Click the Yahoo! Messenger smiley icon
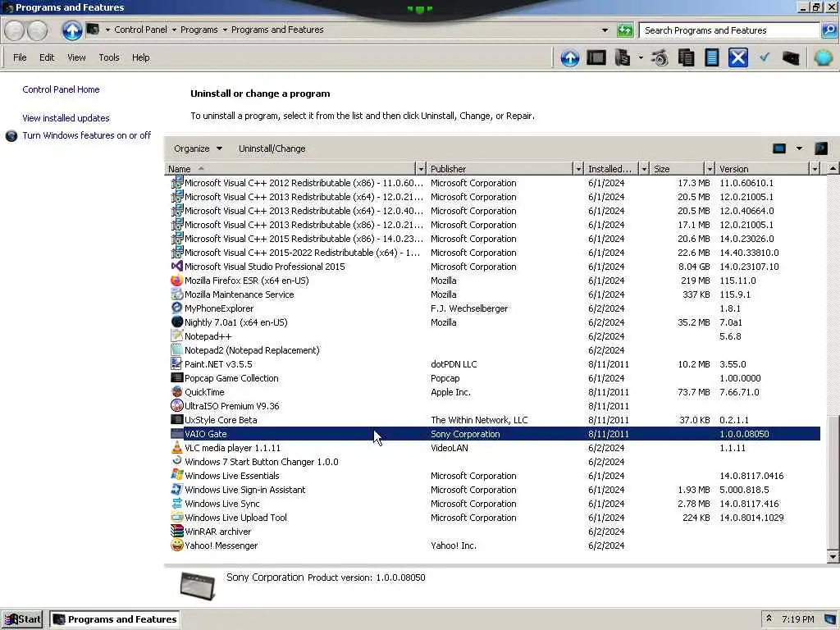Image resolution: width=840 pixels, height=630 pixels. pos(177,545)
